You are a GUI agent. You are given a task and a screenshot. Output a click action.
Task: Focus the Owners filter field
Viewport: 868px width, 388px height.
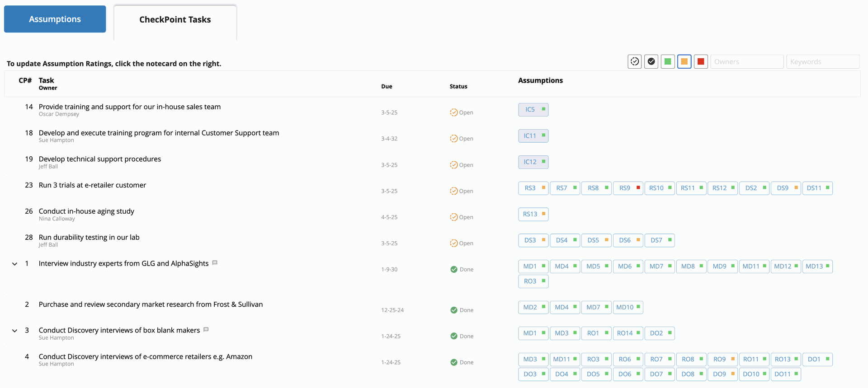coord(747,62)
